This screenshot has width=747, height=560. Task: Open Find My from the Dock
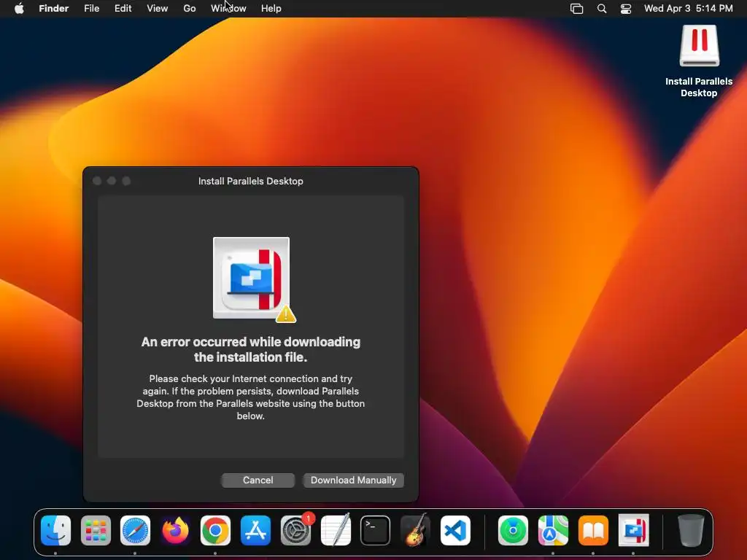(513, 530)
